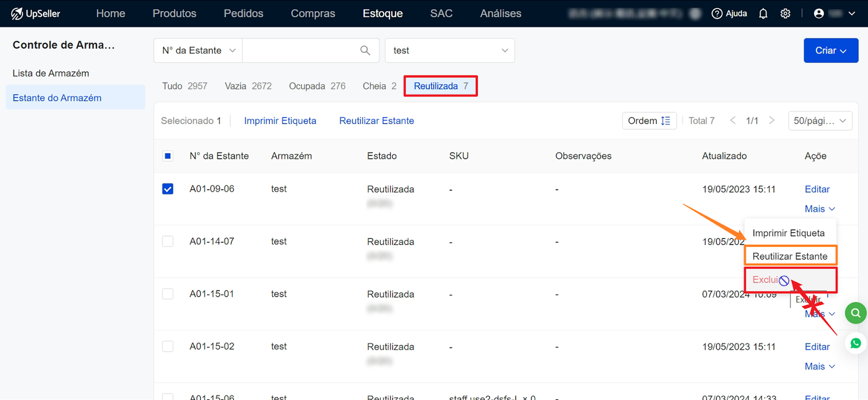Switch to the Cheia tab
This screenshot has height=400, width=868.
(379, 86)
